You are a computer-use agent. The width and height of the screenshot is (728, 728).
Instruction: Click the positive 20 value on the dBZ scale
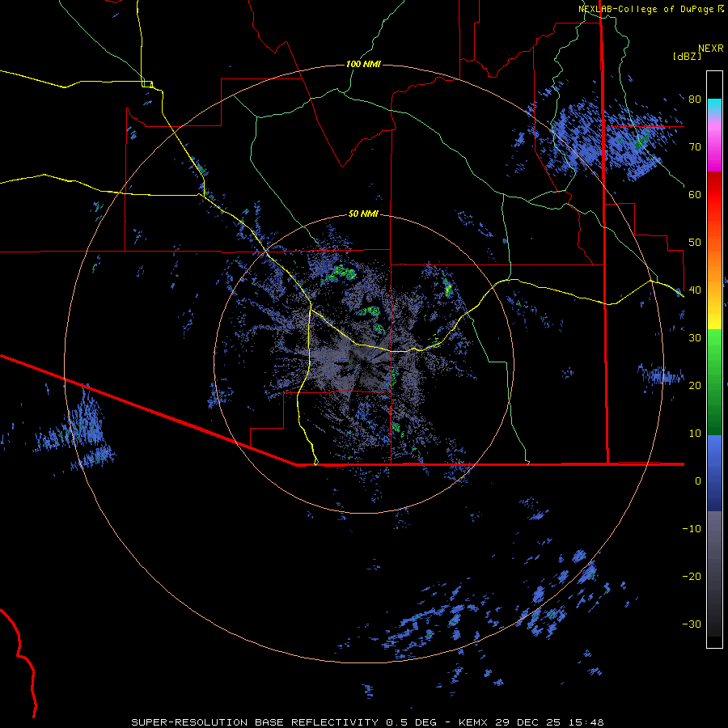(695, 386)
